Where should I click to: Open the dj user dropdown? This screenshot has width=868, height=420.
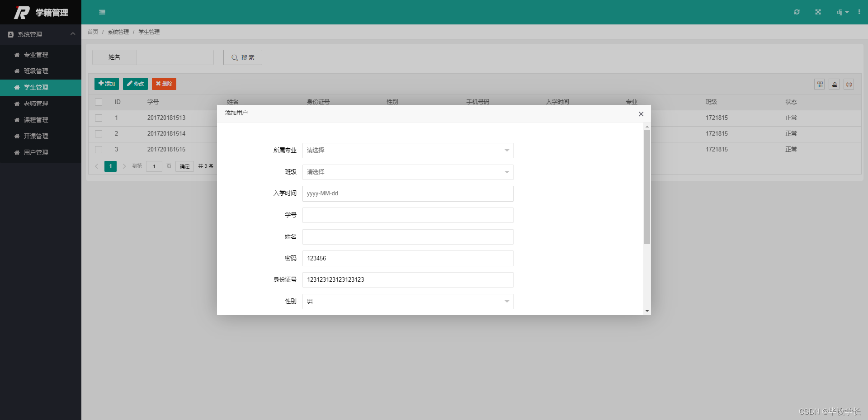843,12
